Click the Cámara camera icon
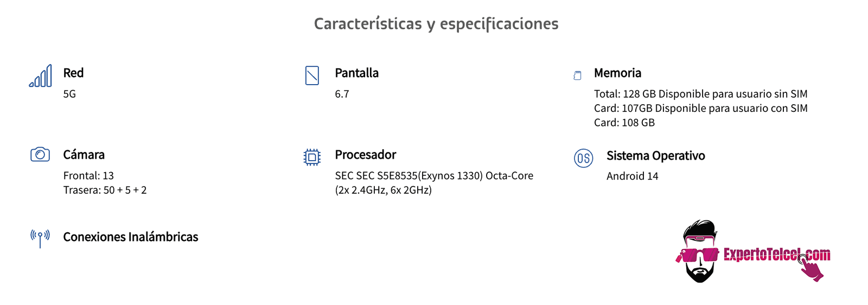This screenshot has height=305, width=868. [x=40, y=154]
